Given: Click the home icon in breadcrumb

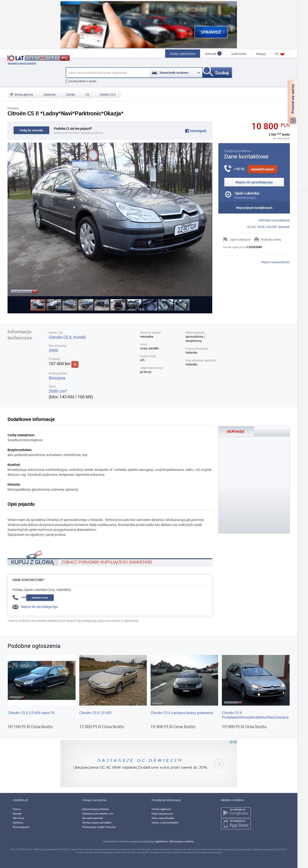Looking at the screenshot, I should click(x=12, y=94).
